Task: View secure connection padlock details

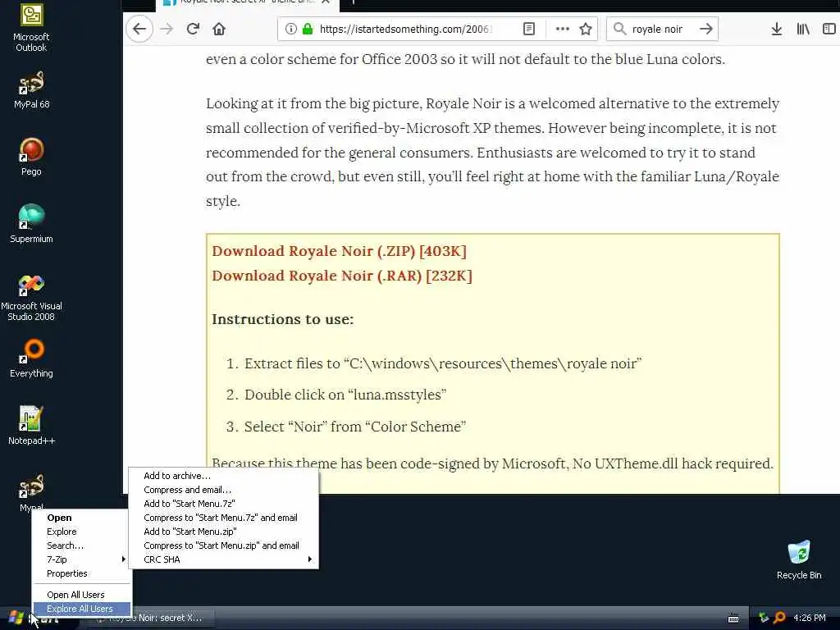Action: tap(308, 29)
